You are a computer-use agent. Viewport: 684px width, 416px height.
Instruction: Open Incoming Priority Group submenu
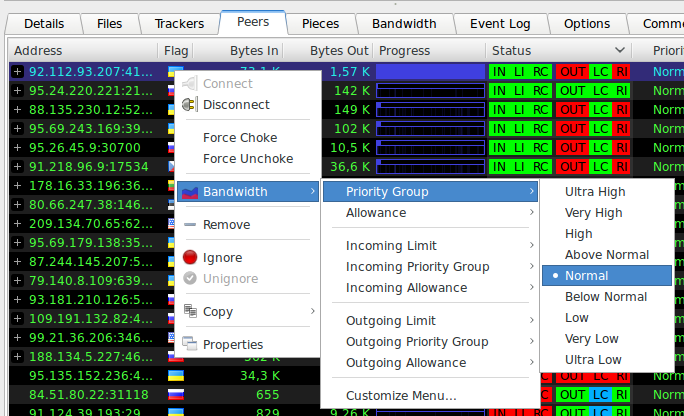pos(430,266)
